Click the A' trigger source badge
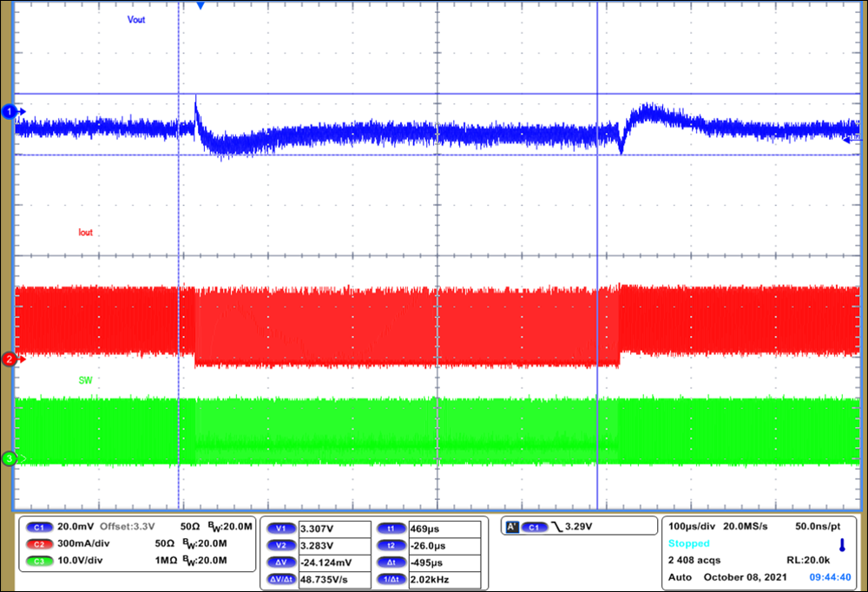Screen dimensions: 868x592 pyautogui.click(x=512, y=527)
